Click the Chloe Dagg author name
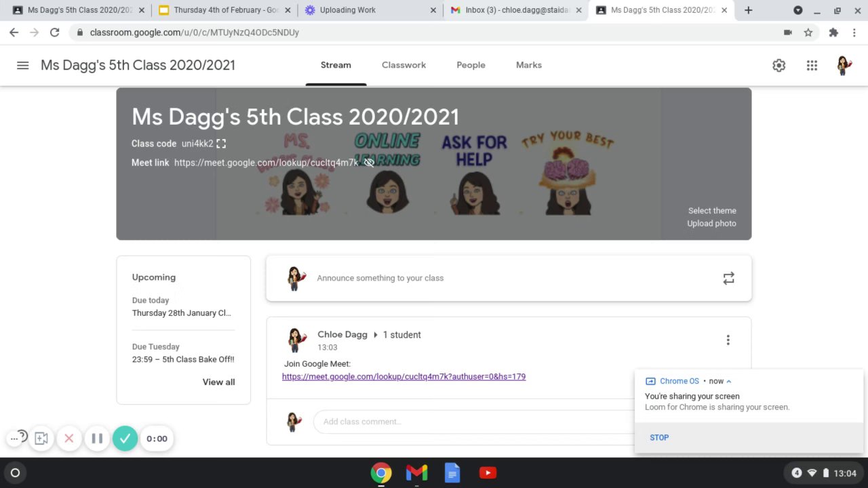The image size is (868, 488). coord(342,335)
